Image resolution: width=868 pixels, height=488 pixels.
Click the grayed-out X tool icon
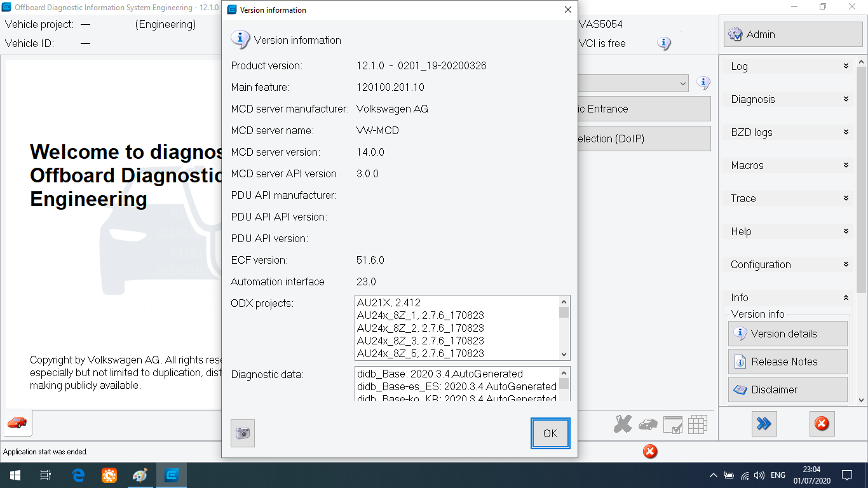(623, 424)
